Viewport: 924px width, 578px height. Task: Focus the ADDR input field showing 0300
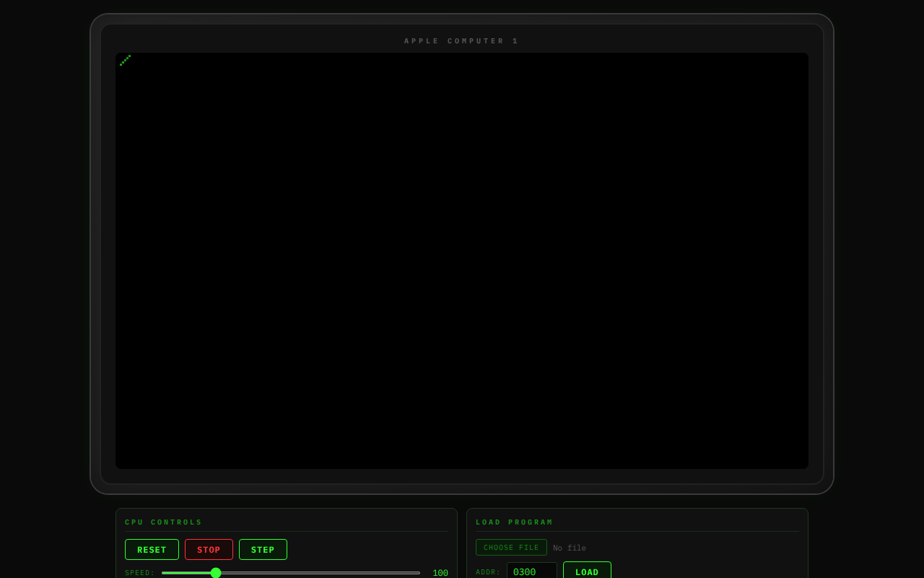532,571
